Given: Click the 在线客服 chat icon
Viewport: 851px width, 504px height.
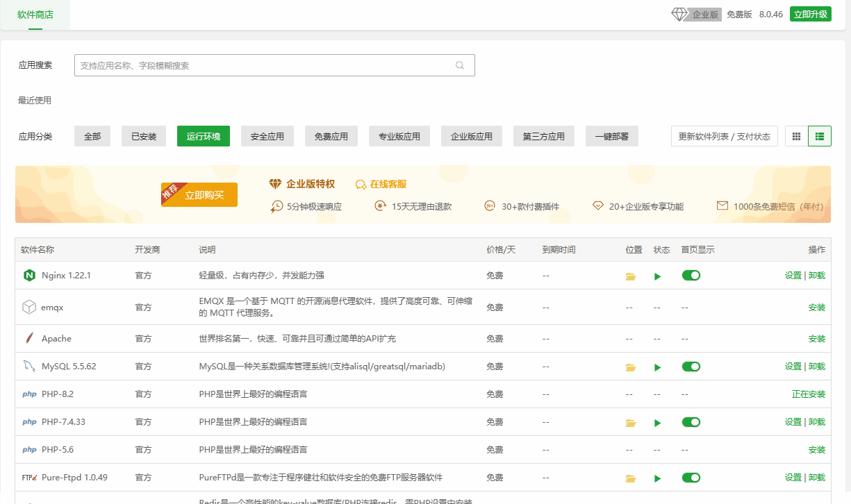Looking at the screenshot, I should (361, 185).
